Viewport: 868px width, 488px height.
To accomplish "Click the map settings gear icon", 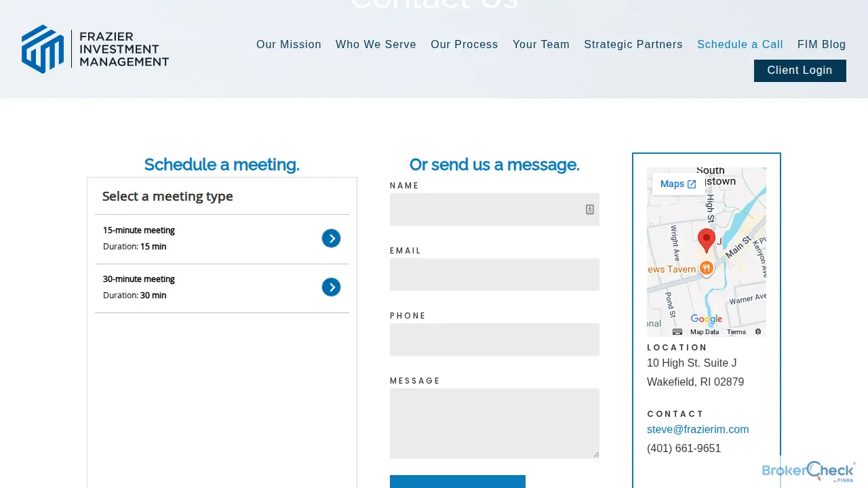I will [758, 332].
